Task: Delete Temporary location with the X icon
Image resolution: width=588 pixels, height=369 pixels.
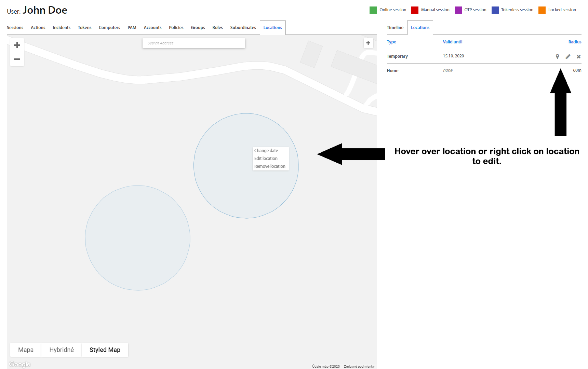Action: (578, 57)
